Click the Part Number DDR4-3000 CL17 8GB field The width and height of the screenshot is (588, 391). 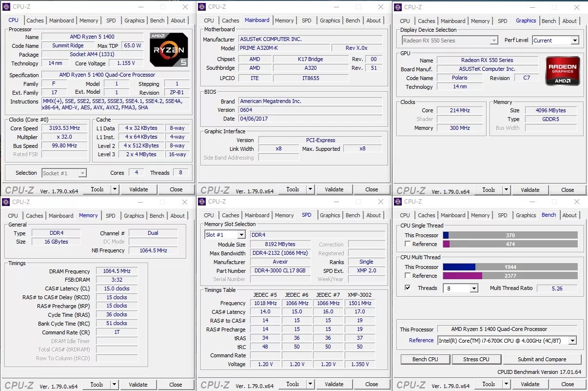280,270
